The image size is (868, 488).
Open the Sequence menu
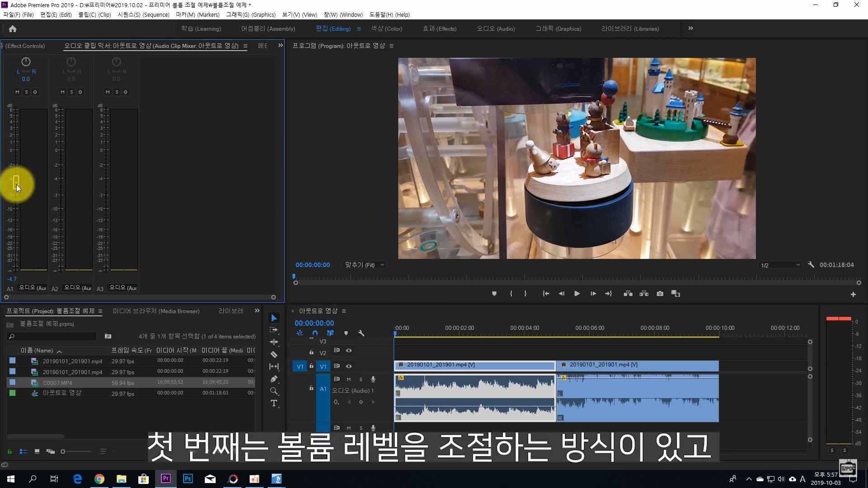coord(143,15)
